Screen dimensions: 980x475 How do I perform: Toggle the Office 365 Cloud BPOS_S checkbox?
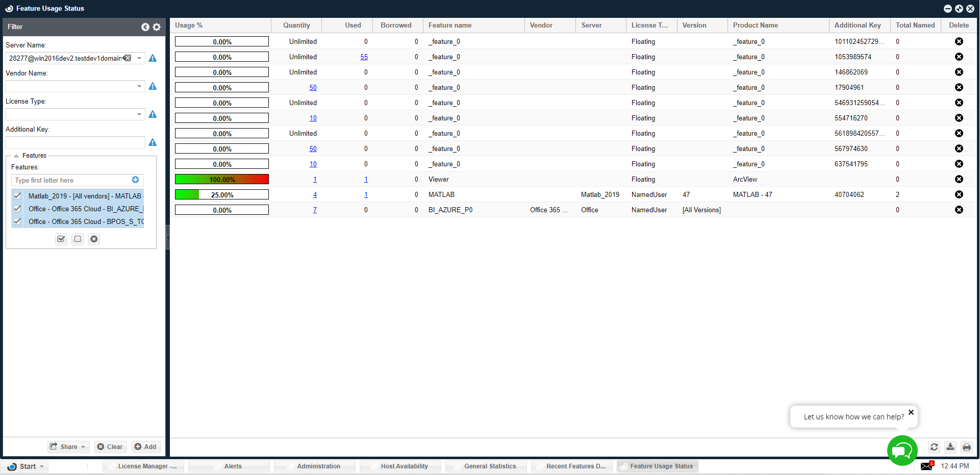17,221
